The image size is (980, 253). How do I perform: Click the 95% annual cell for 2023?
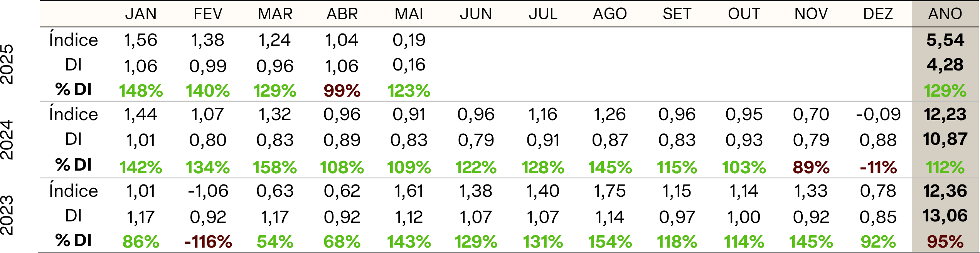tap(945, 242)
